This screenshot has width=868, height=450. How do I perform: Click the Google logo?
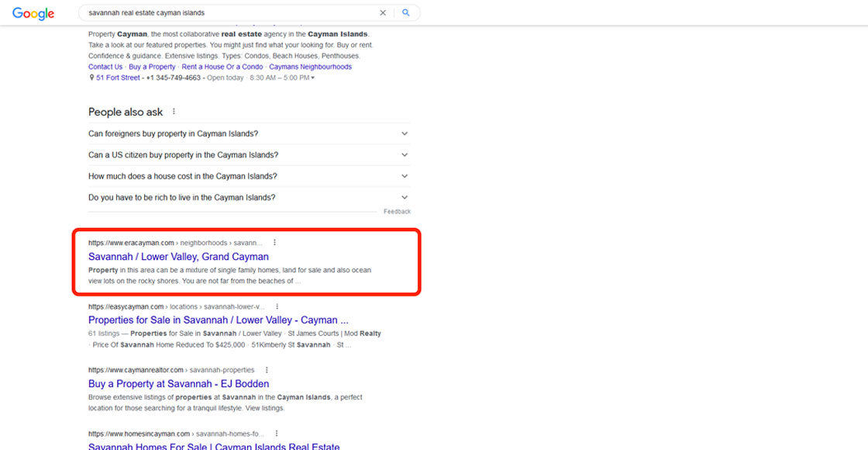[x=33, y=13]
